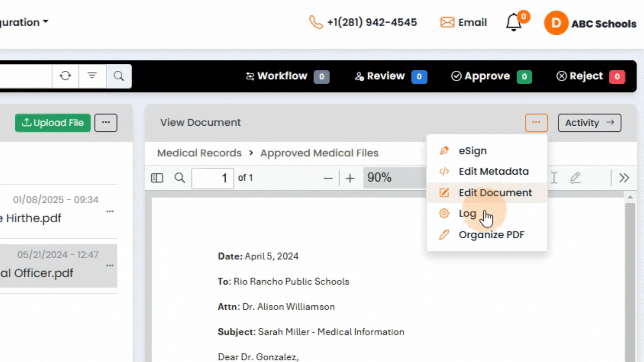Click the refresh icon near the search bar
The width and height of the screenshot is (644, 362).
65,76
